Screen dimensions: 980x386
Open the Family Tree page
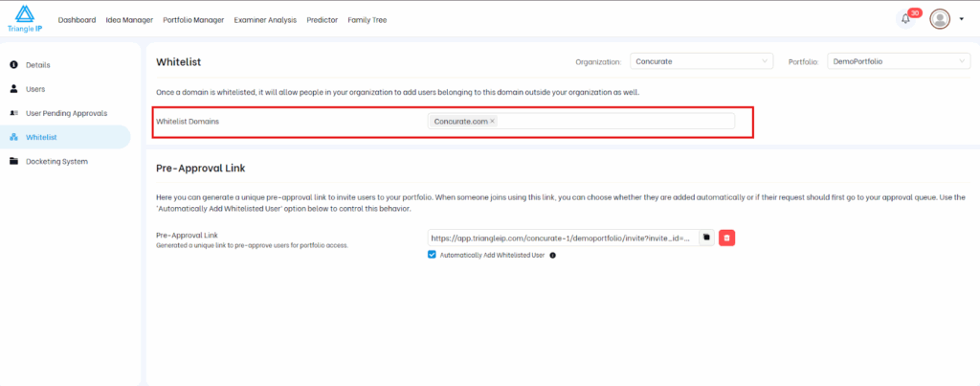pyautogui.click(x=367, y=19)
